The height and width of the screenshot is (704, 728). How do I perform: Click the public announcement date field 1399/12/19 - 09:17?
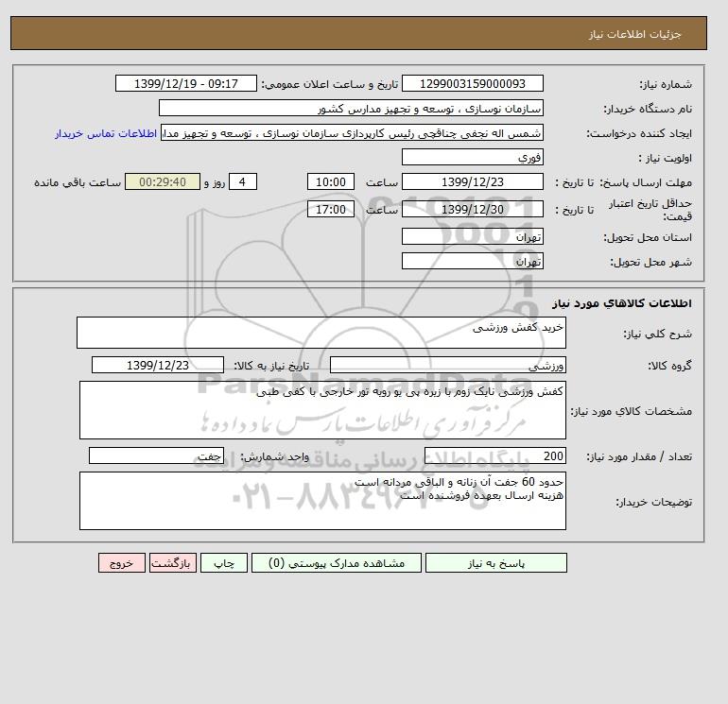[x=185, y=83]
